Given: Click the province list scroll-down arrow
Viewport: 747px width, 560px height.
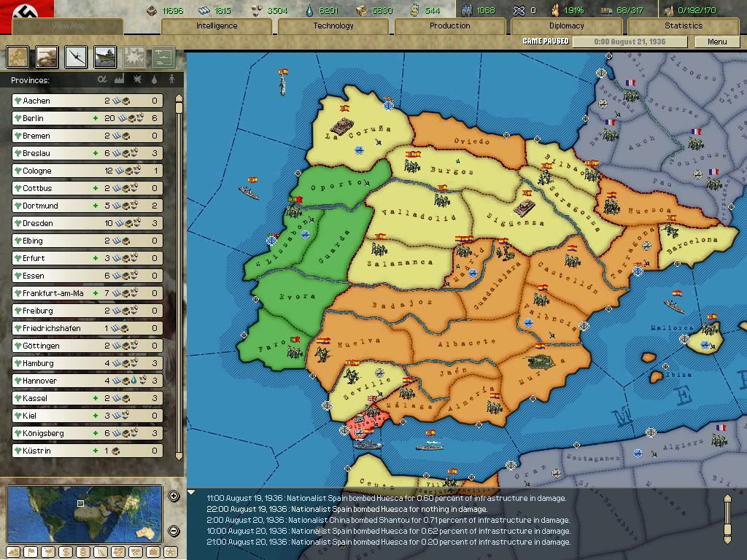Looking at the screenshot, I should click(x=179, y=456).
